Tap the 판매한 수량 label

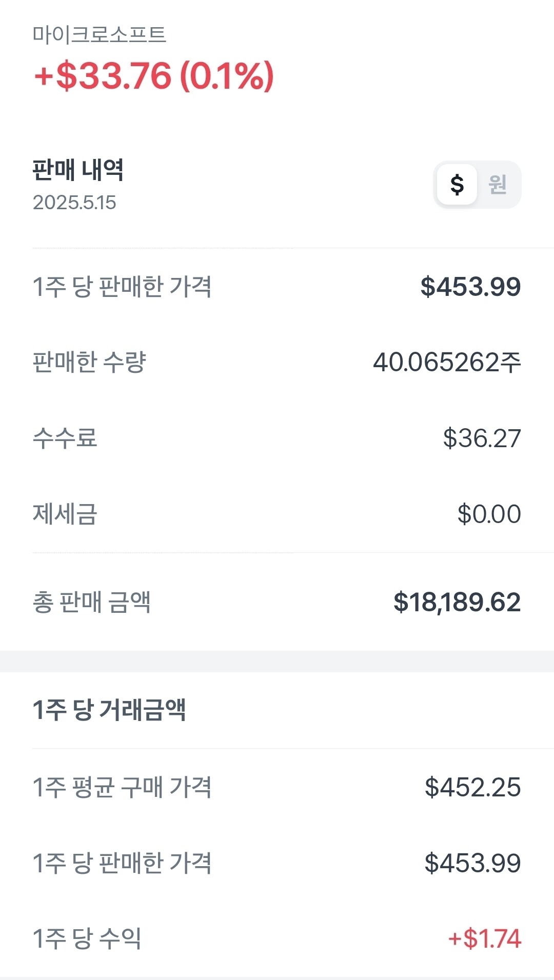[x=89, y=362]
